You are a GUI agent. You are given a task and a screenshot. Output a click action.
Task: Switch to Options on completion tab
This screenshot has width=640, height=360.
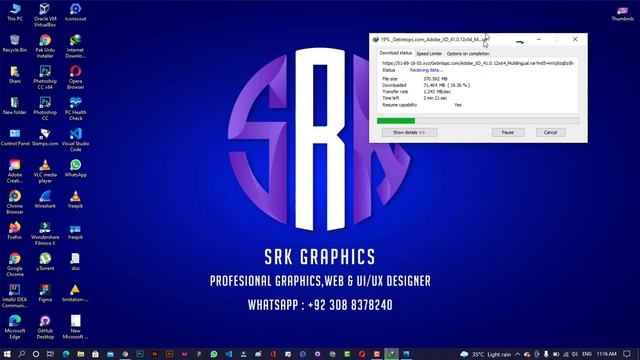coord(468,53)
